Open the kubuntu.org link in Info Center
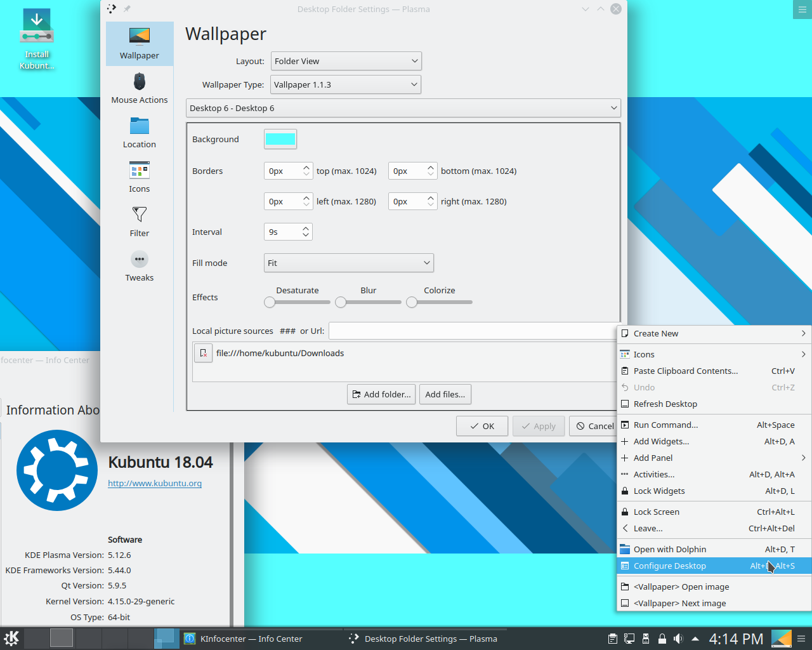This screenshot has height=650, width=812. pyautogui.click(x=155, y=483)
